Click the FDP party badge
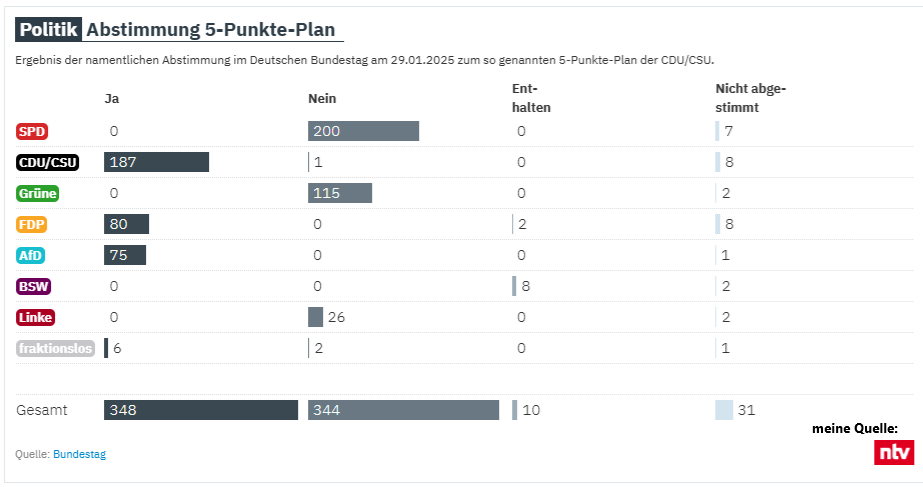Screen dimensions: 923x487 (x=32, y=225)
